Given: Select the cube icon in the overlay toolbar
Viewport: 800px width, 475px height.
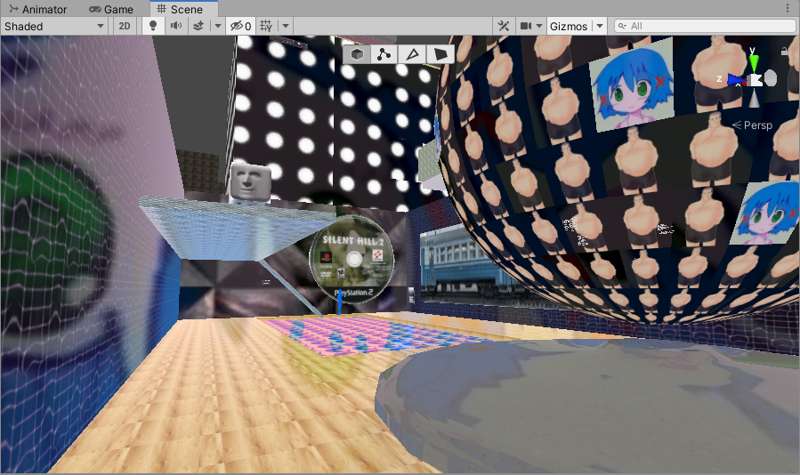Looking at the screenshot, I should click(x=357, y=54).
